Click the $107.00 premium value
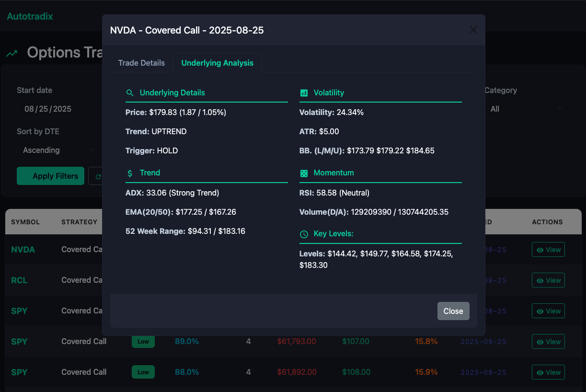This screenshot has width=586, height=392. pyautogui.click(x=356, y=342)
